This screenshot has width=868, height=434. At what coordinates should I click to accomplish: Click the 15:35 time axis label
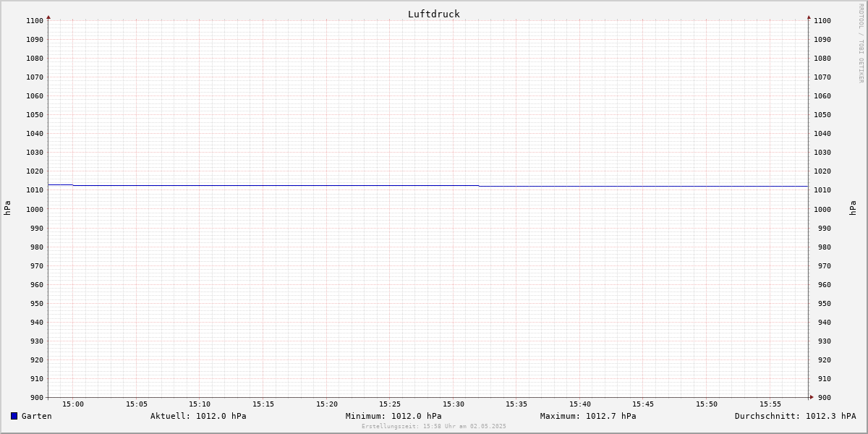click(x=516, y=404)
